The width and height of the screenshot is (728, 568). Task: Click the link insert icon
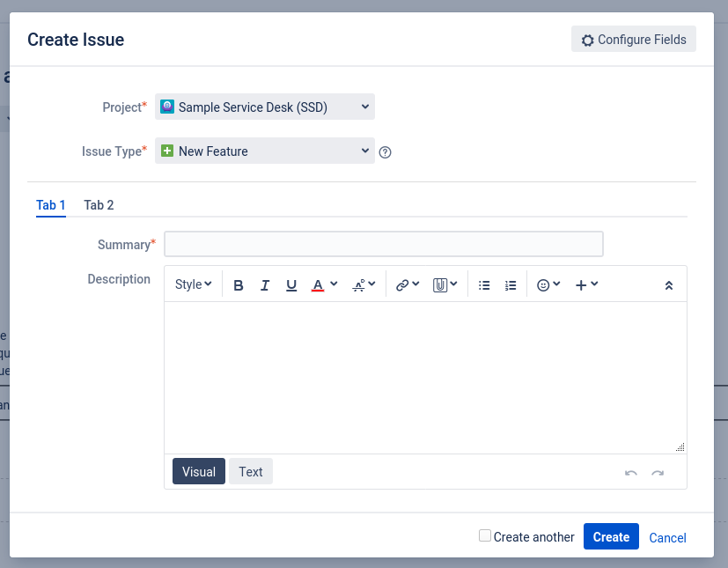tap(402, 285)
